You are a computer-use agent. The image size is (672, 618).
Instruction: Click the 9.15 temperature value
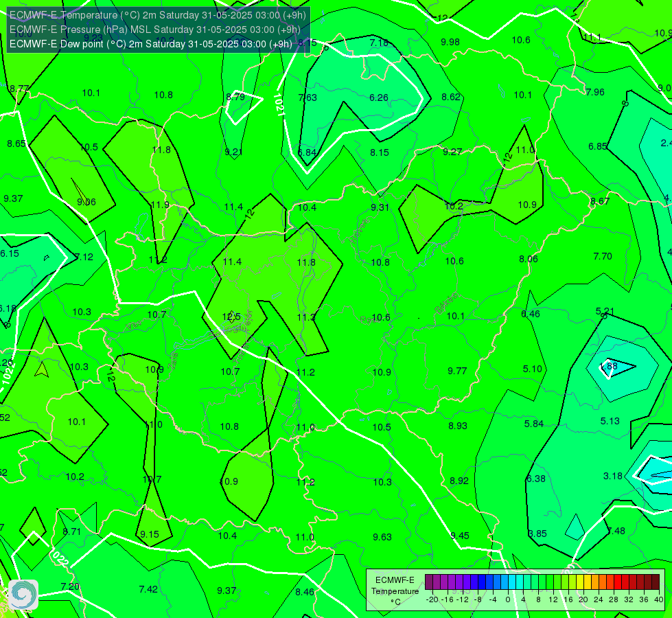point(150,534)
